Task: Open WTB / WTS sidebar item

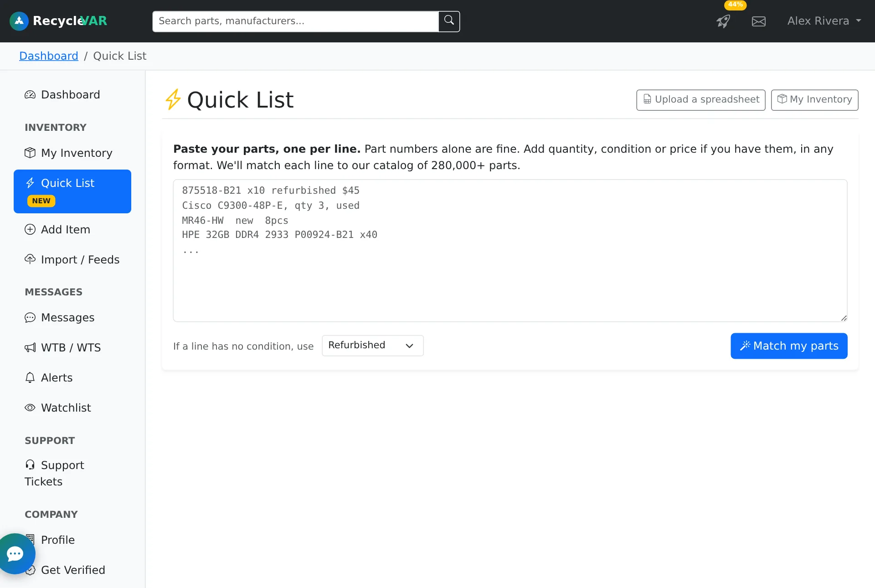Action: pos(72,347)
